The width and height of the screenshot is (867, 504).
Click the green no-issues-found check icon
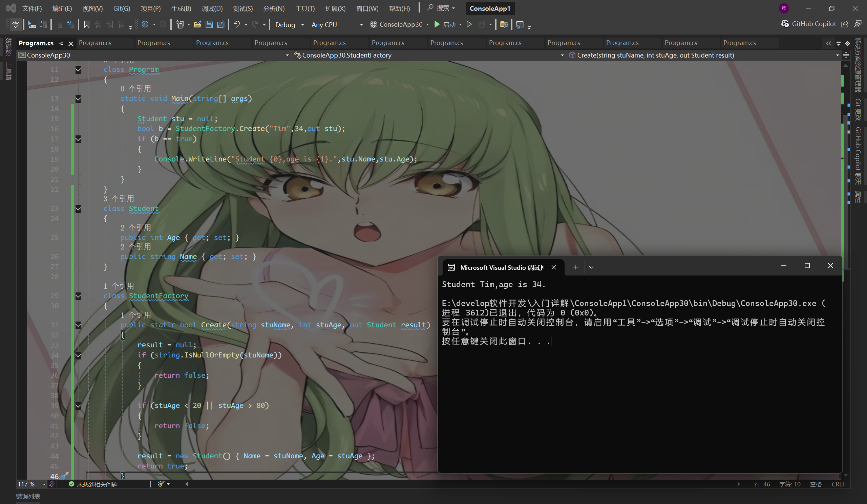coord(71,484)
